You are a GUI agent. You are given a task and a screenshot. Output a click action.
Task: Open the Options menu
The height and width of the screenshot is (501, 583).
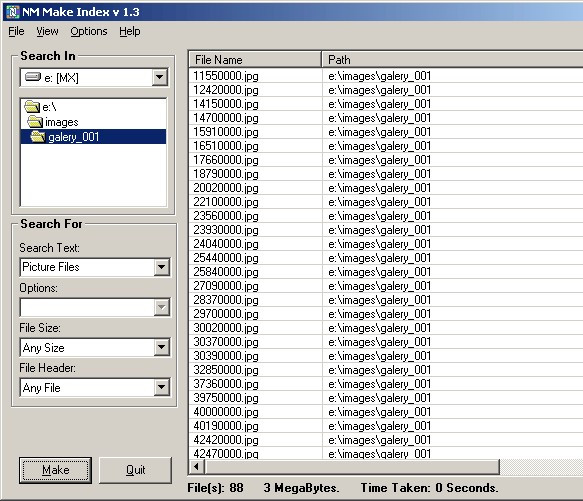(x=89, y=31)
